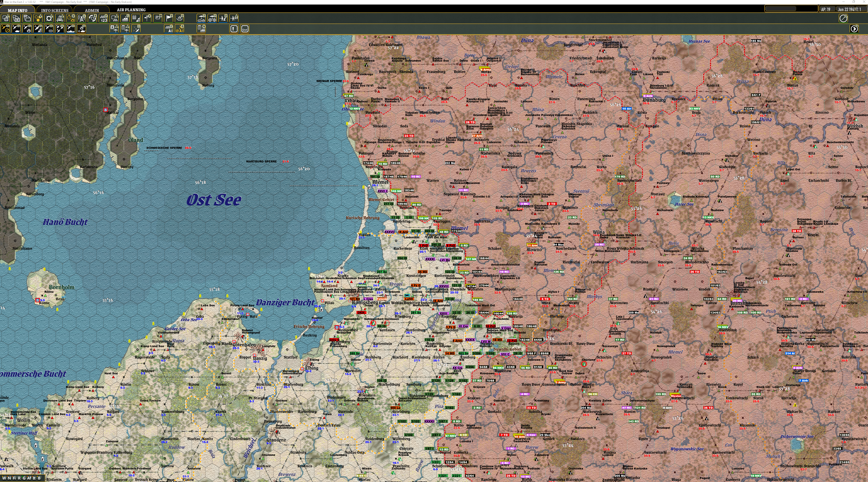Click the units AI icon (C)
868x482 pixels.
(x=169, y=29)
